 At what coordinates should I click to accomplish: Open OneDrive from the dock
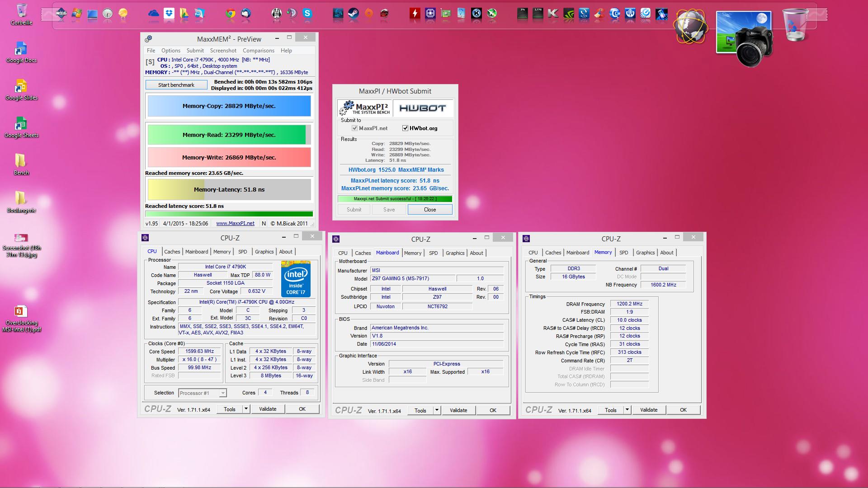(x=154, y=14)
